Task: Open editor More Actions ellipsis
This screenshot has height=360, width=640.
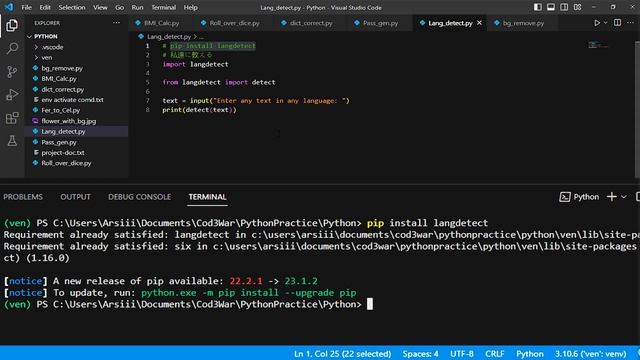Action: 630,23
